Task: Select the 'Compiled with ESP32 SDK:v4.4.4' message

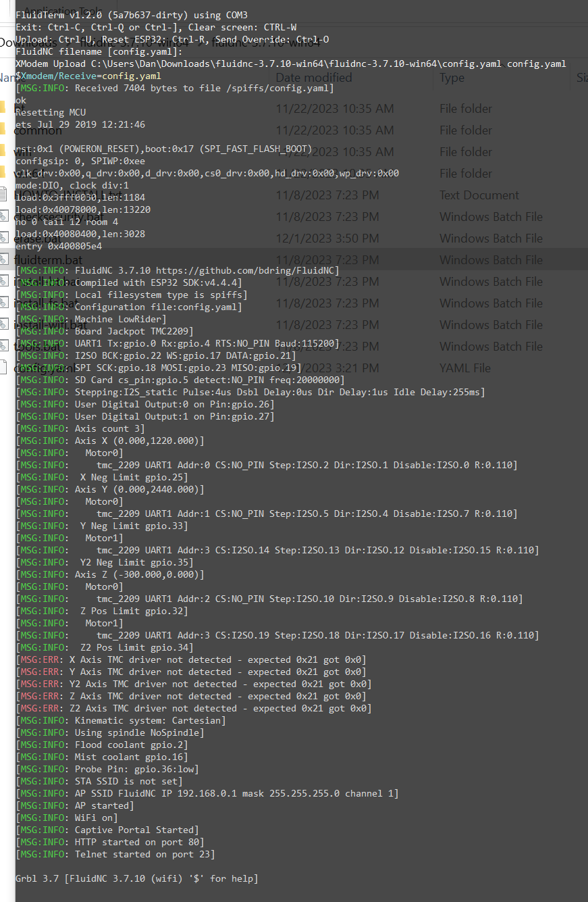Action: click(x=129, y=282)
